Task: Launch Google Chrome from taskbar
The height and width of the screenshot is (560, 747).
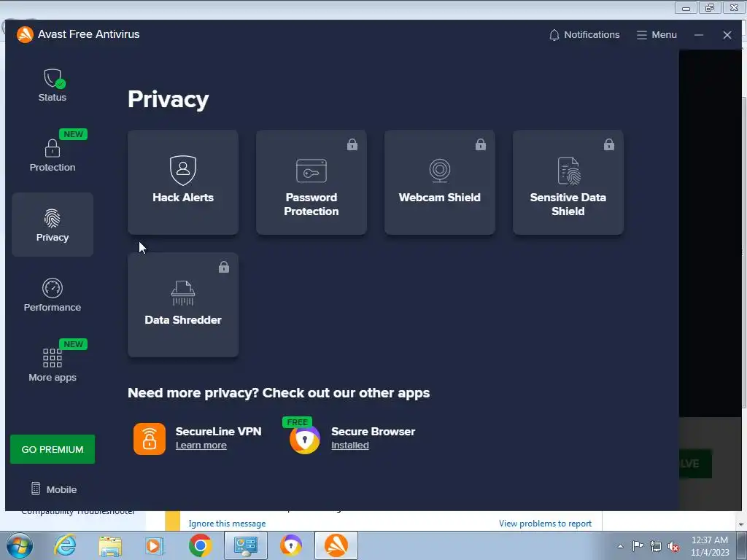Action: tap(200, 545)
